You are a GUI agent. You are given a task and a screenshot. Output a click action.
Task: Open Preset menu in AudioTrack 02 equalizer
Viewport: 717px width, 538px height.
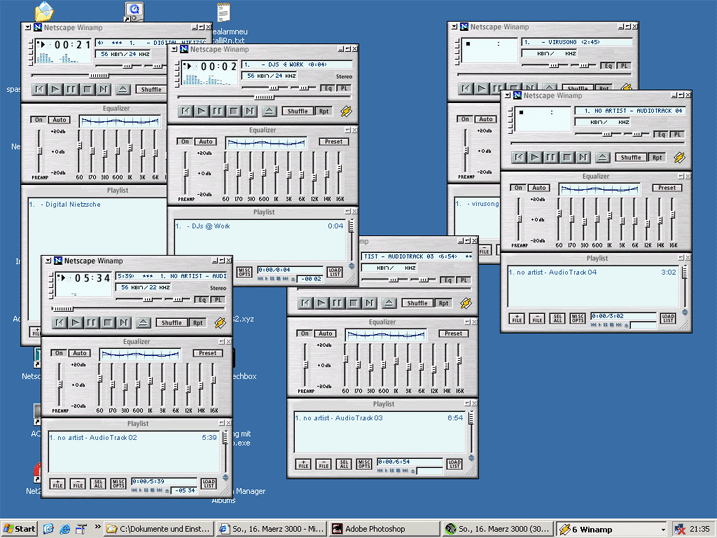tap(208, 353)
